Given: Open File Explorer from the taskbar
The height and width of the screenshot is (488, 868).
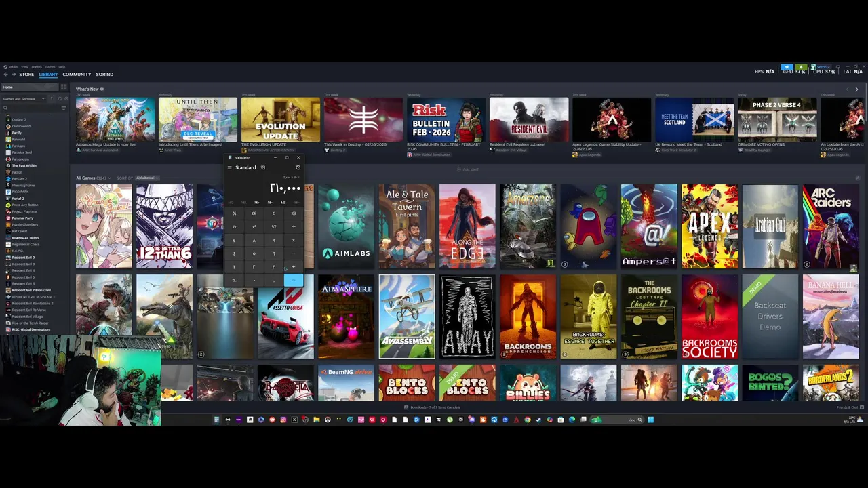Looking at the screenshot, I should pyautogui.click(x=317, y=420).
